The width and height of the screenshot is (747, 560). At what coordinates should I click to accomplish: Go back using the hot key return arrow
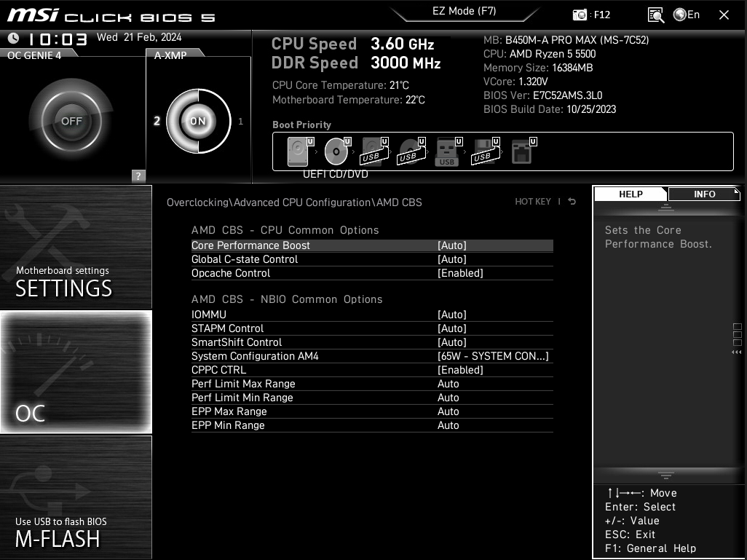click(x=572, y=202)
